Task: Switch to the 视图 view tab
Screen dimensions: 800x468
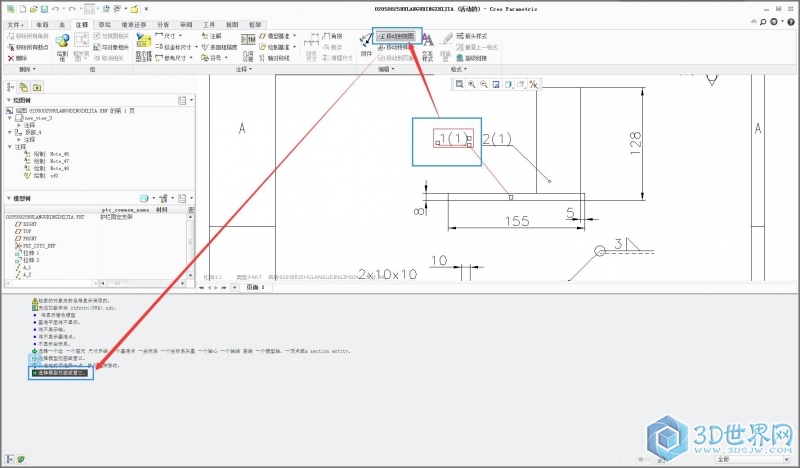Action: [232, 24]
